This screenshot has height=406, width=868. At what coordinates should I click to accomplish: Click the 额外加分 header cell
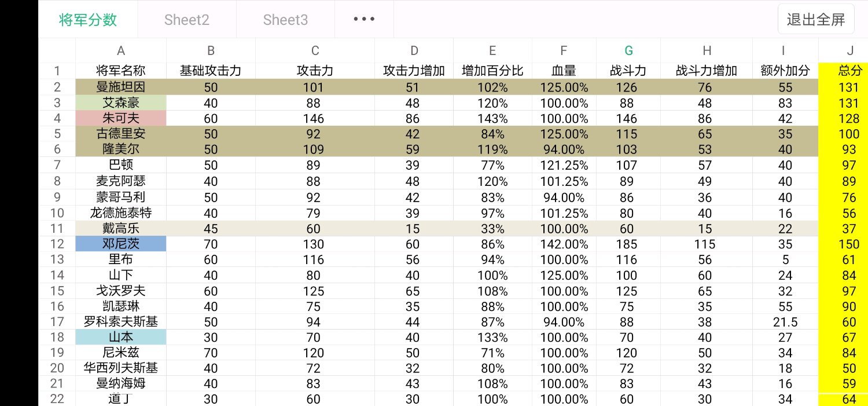tap(785, 71)
